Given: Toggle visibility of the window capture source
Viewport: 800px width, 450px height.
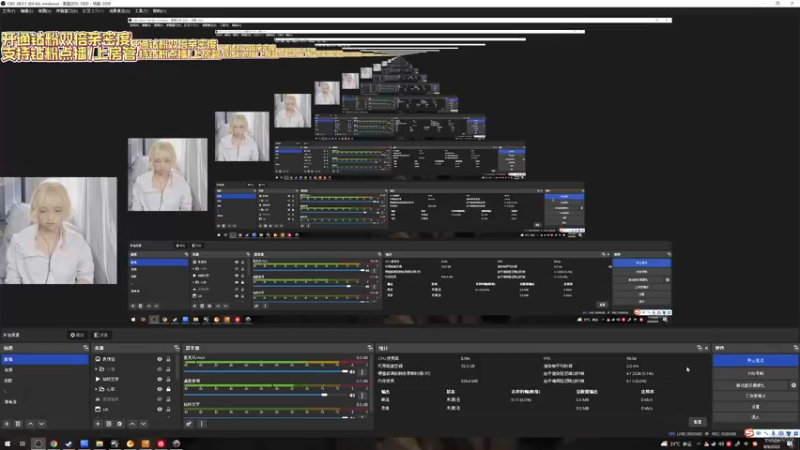Looking at the screenshot, I should (x=160, y=409).
